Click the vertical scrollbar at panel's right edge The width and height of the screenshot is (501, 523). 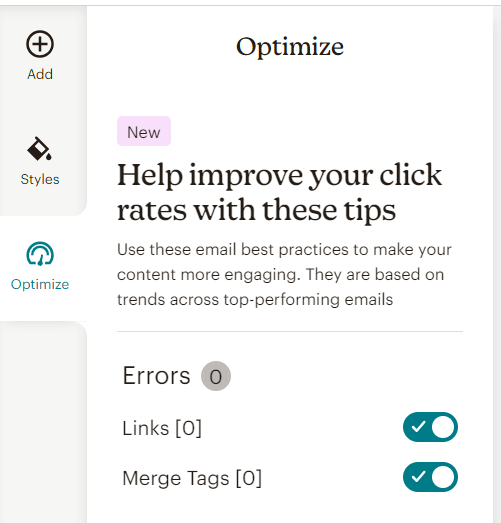point(497,264)
